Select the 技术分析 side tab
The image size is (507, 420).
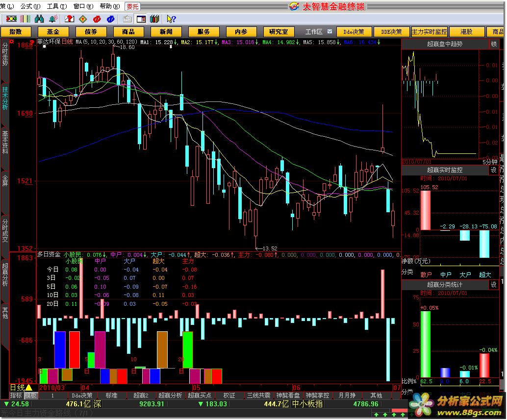click(5, 98)
